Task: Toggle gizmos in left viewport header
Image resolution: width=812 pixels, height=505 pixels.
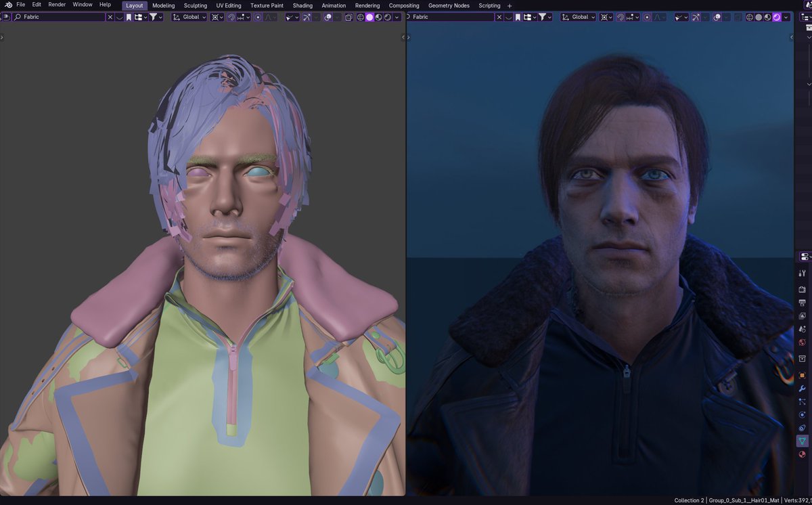Action: pyautogui.click(x=307, y=17)
